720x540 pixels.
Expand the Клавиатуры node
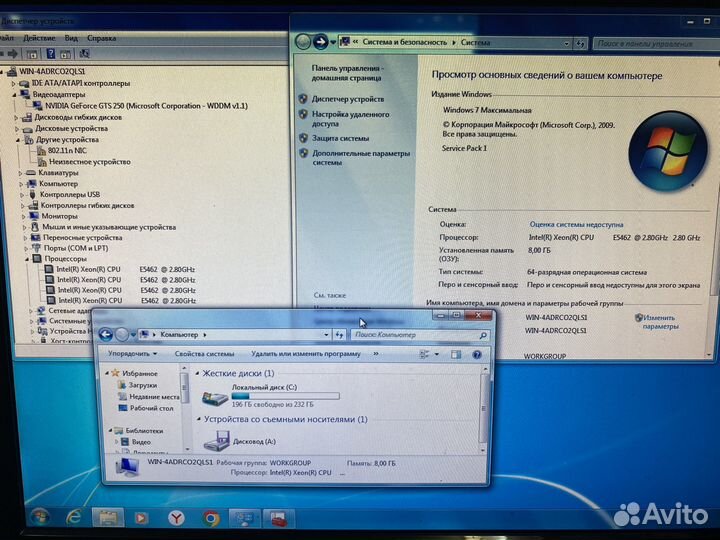coord(20,173)
